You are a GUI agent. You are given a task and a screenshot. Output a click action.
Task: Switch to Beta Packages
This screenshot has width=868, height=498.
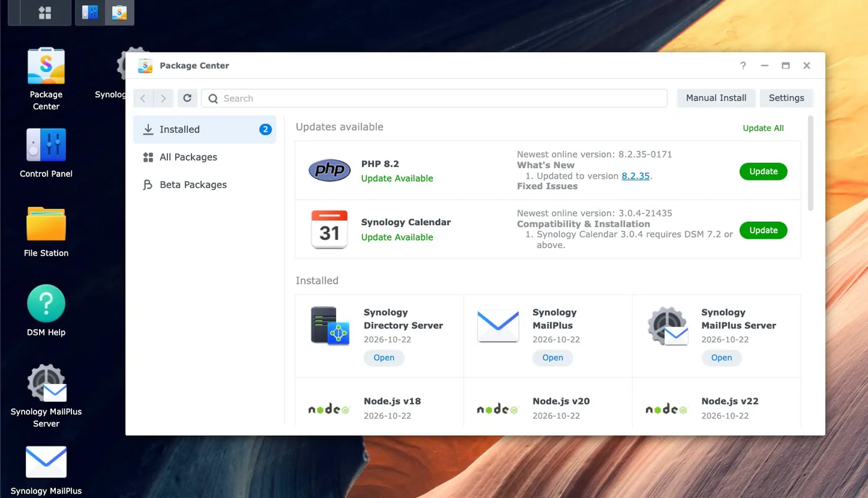(x=205, y=185)
